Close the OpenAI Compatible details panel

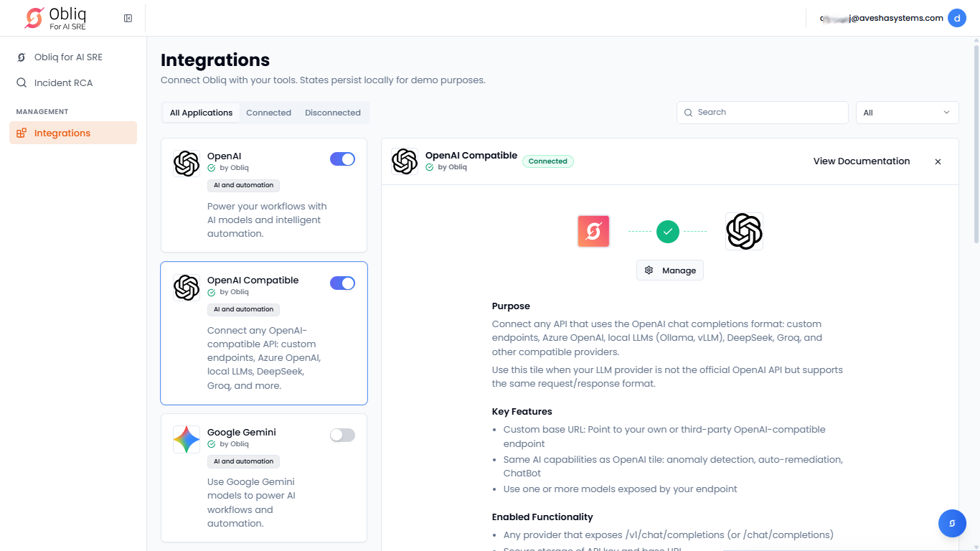[938, 161]
